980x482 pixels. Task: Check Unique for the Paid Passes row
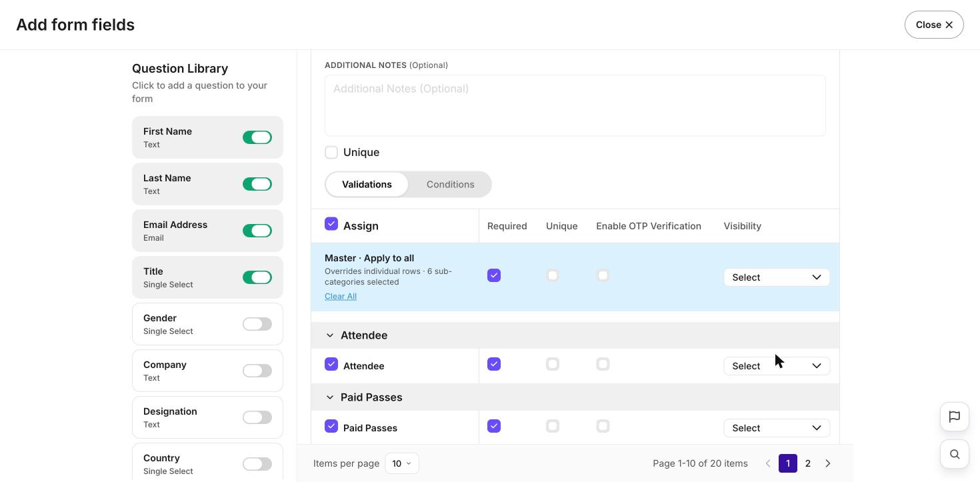(x=553, y=426)
